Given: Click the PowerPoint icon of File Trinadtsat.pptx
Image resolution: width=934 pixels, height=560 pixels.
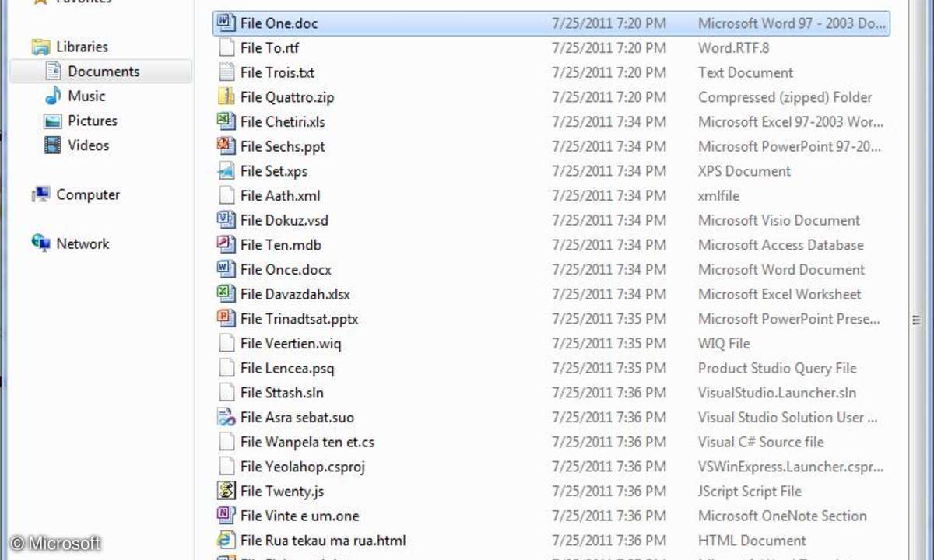Looking at the screenshot, I should (226, 319).
